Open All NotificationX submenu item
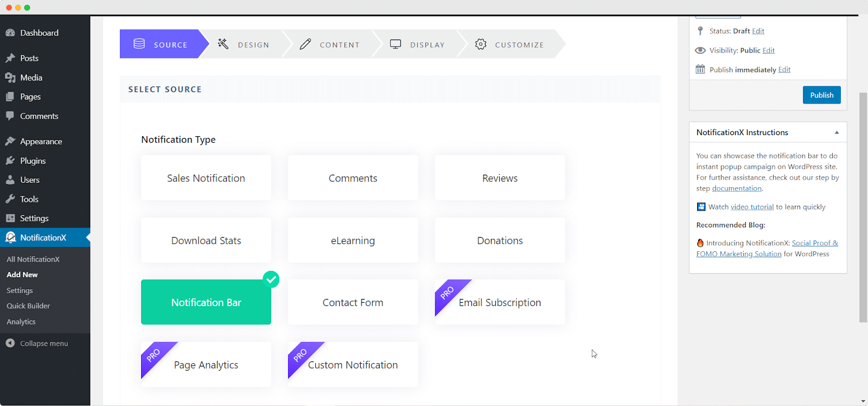 pyautogui.click(x=33, y=259)
